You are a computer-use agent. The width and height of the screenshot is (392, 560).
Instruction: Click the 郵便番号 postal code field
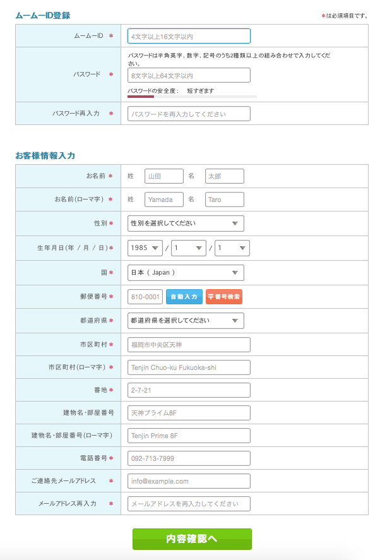point(145,297)
